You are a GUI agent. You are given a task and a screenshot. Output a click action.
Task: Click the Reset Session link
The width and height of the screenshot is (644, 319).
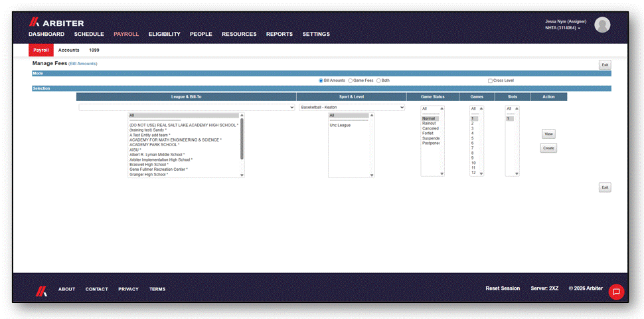pos(503,288)
